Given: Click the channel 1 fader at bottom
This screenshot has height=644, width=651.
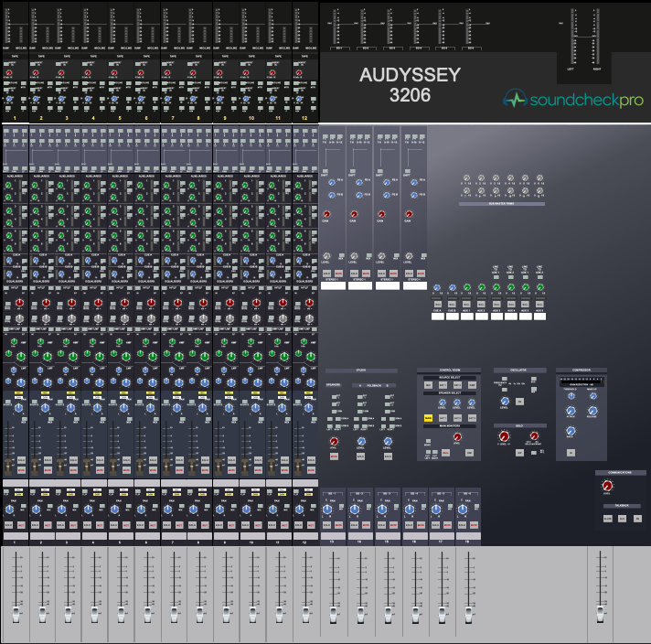Looking at the screenshot, I should coord(16,608).
